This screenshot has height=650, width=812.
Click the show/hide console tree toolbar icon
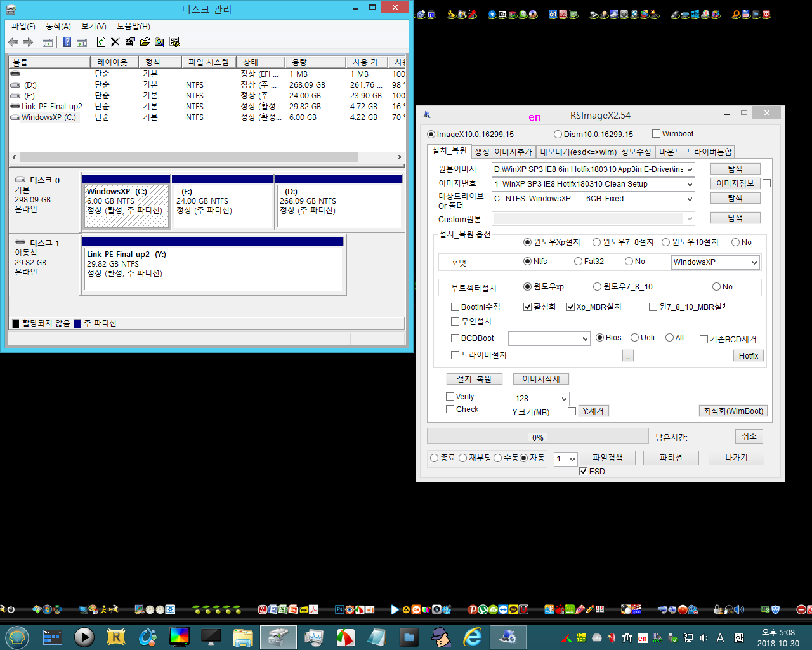click(48, 43)
